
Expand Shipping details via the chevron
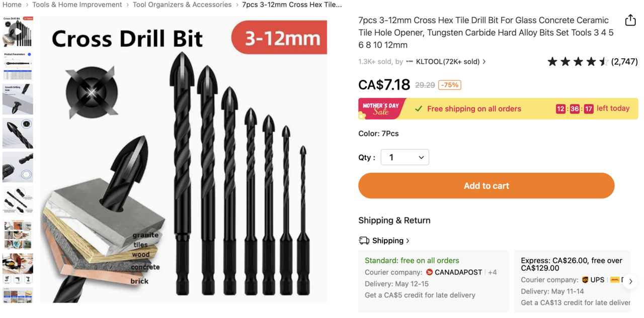pos(408,241)
